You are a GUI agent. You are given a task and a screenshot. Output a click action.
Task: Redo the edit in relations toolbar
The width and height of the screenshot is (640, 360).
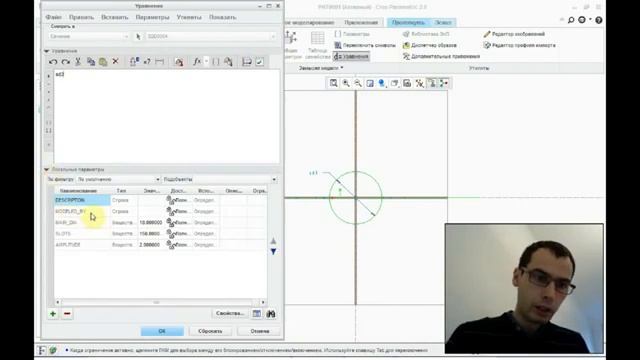[x=65, y=62]
